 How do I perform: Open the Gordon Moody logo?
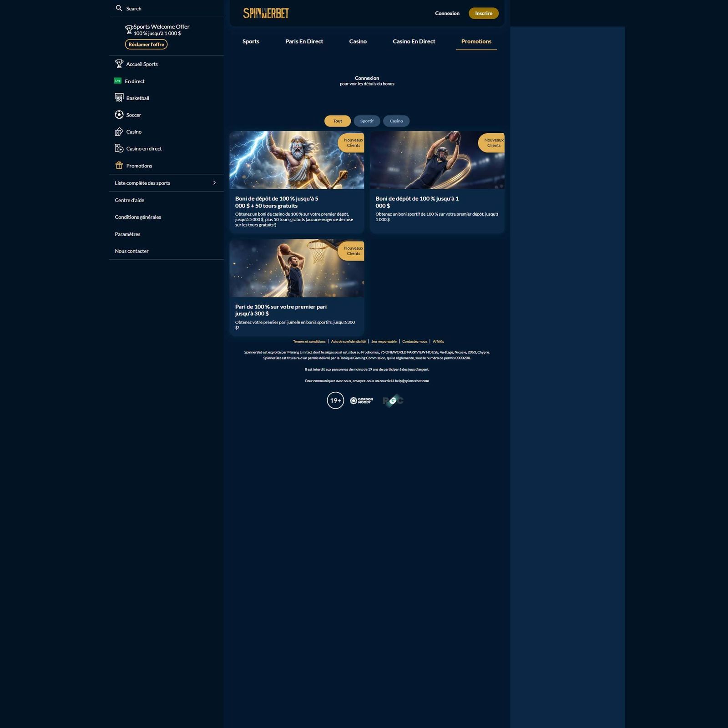point(362,400)
